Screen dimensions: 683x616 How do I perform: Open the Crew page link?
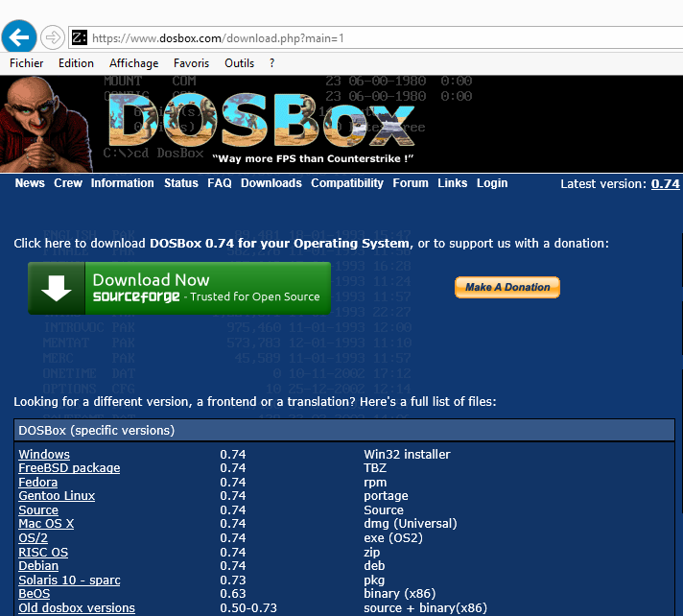point(68,183)
